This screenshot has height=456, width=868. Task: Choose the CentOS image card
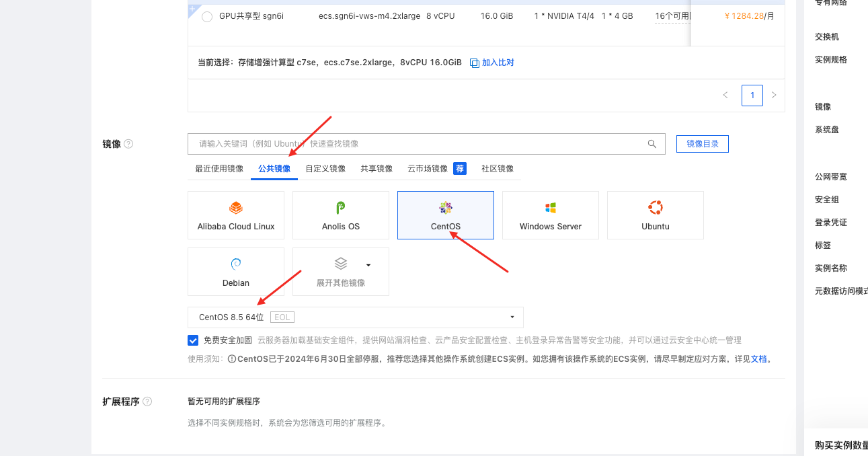[446, 215]
